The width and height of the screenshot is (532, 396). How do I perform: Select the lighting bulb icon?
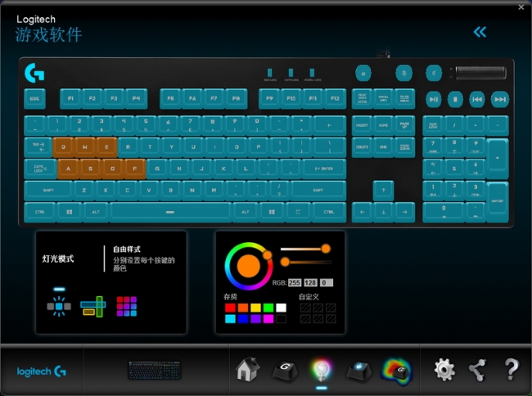click(321, 371)
